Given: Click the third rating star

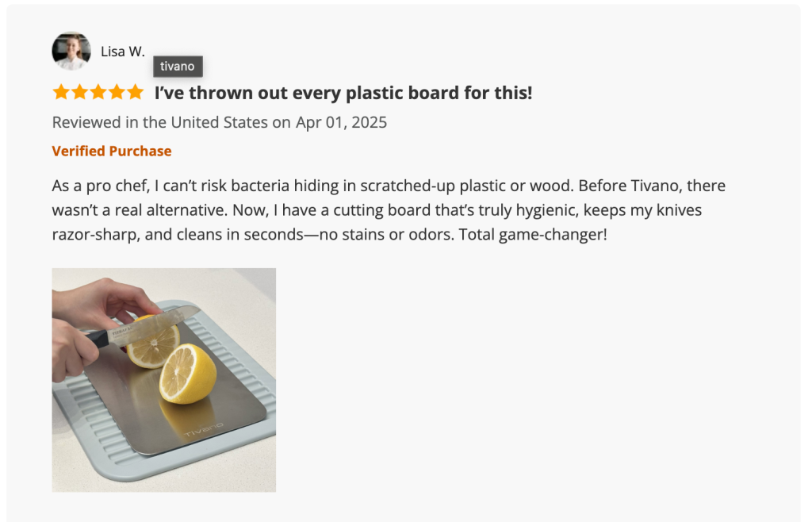Looking at the screenshot, I should click(98, 92).
